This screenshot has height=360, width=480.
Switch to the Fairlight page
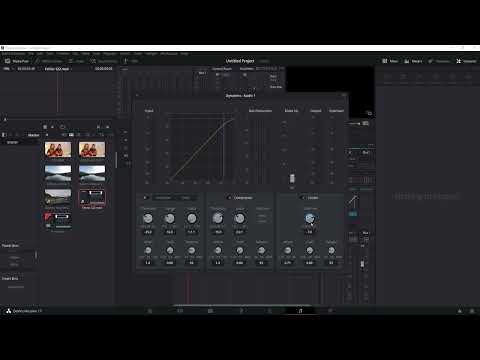tap(300, 311)
